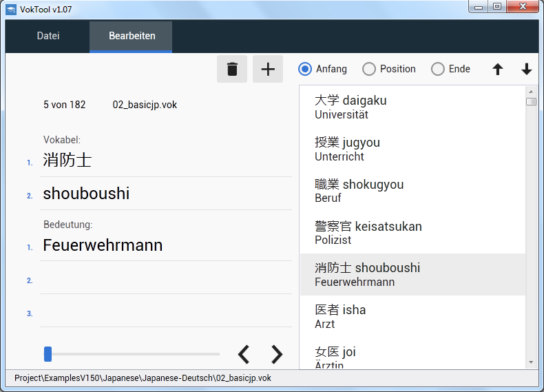Screen dimensions: 544x392
Task: Click file name 02_basicjp.vok label
Action: click(x=145, y=105)
